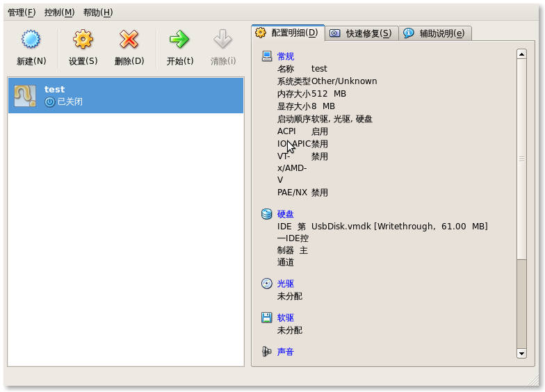
Task: Click the 声音 speaker icon
Action: tap(267, 352)
